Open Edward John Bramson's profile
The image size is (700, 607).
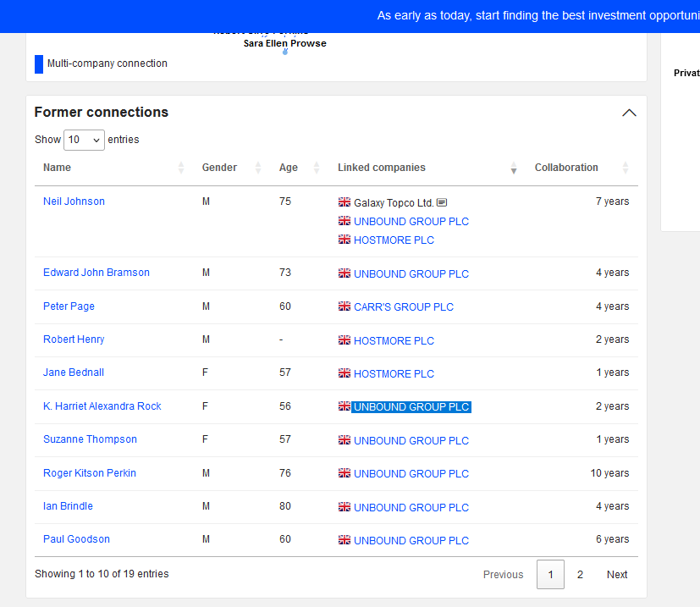tap(96, 273)
